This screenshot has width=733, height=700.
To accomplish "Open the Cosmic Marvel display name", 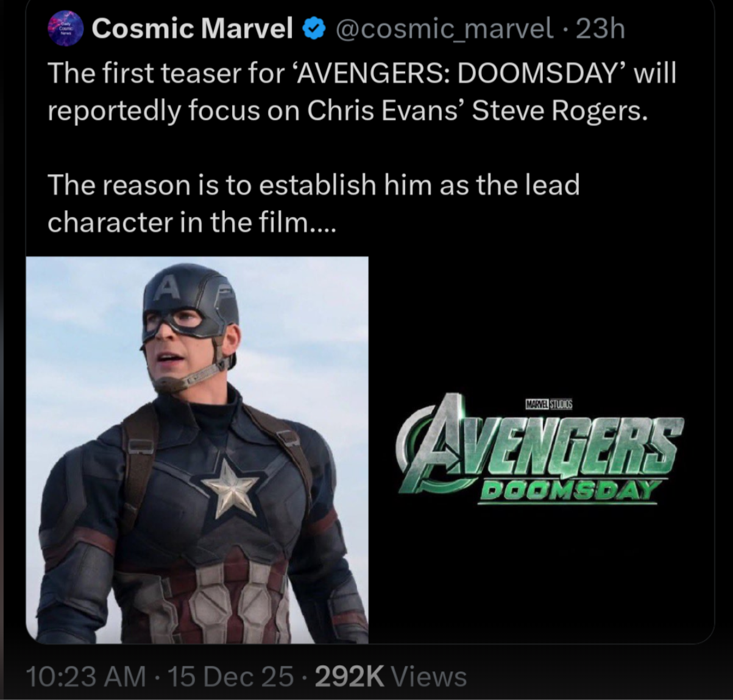I will pos(193,29).
